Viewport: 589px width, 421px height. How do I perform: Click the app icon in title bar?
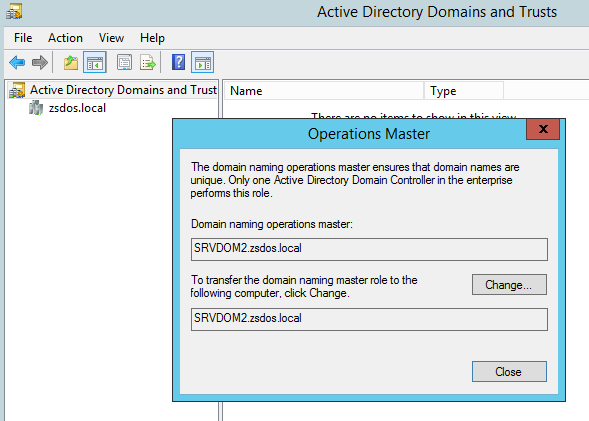14,11
